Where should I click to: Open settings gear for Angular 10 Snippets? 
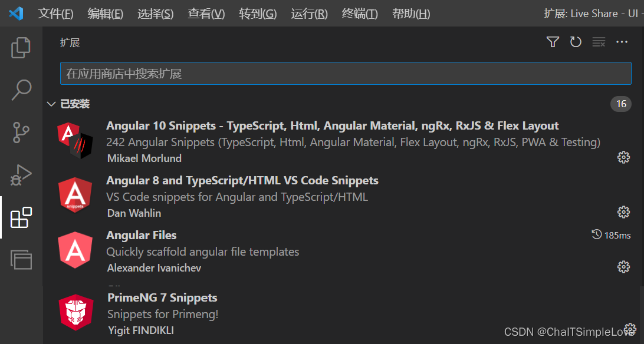point(623,157)
